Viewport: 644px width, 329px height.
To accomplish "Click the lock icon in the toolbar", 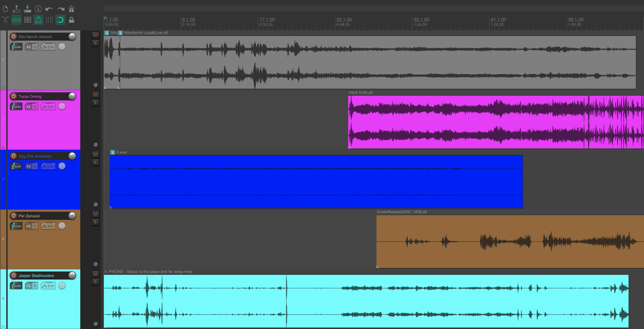I will pos(72,20).
